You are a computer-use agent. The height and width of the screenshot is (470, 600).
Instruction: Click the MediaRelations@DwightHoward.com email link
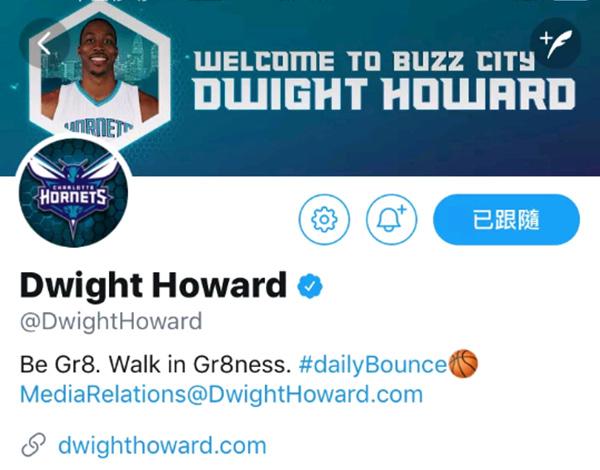pyautogui.click(x=221, y=394)
